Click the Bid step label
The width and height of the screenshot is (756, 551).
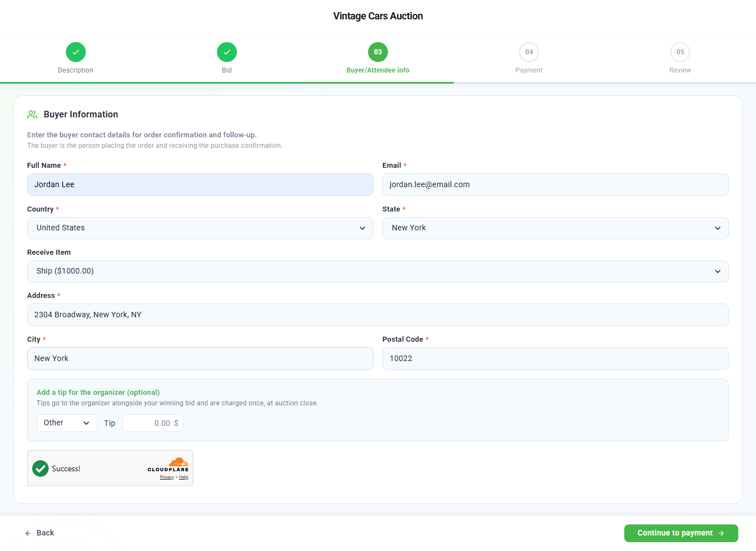coord(227,70)
